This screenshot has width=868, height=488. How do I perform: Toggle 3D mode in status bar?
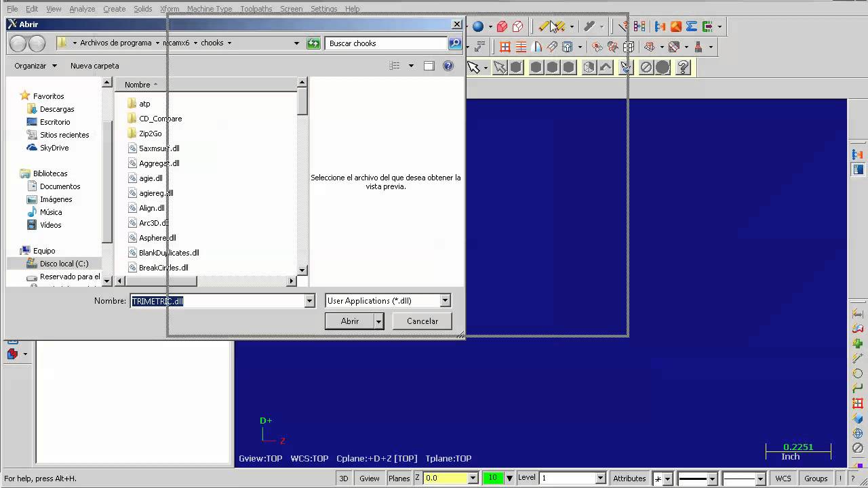[x=344, y=479]
